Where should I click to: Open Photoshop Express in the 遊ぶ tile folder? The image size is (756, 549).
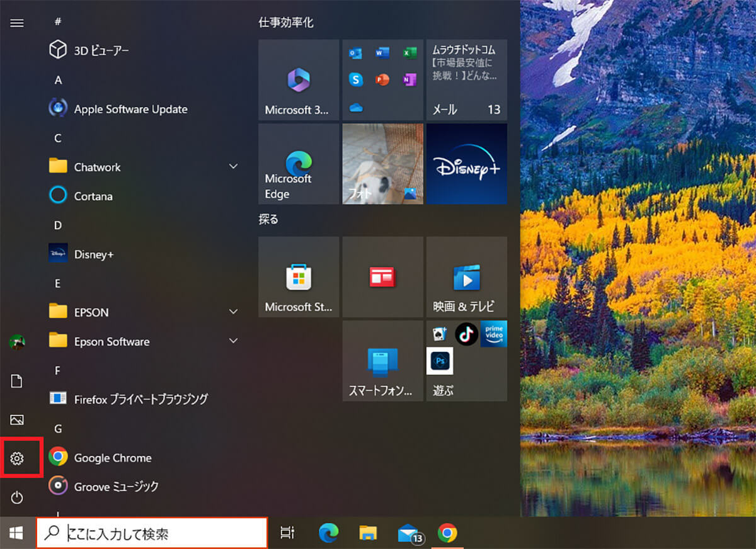(x=440, y=361)
